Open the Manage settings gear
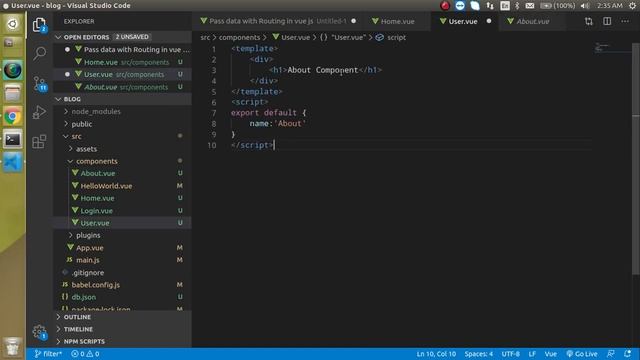Screen dimensions: 640x360 [40, 332]
